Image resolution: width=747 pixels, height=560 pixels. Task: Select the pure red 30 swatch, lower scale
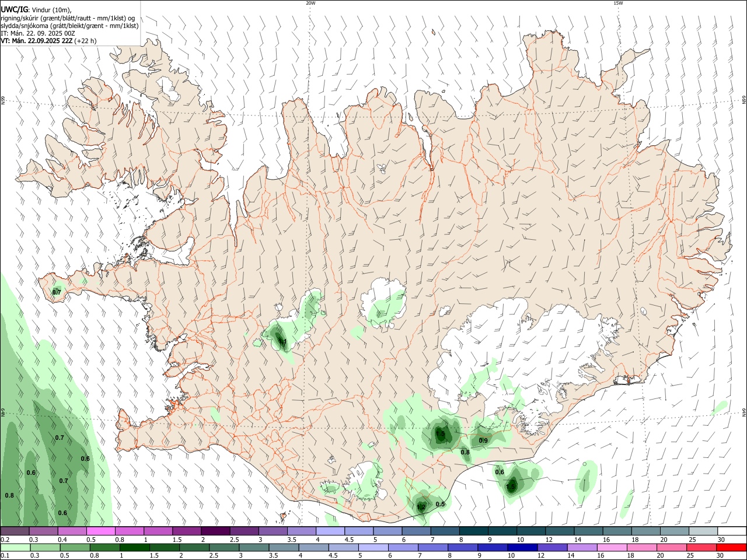(x=731, y=547)
